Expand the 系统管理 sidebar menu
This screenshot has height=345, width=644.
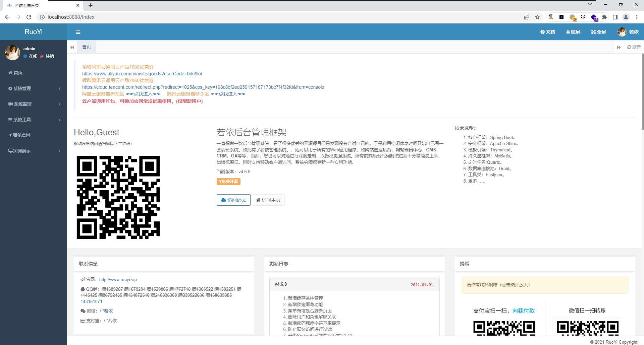[x=34, y=88]
